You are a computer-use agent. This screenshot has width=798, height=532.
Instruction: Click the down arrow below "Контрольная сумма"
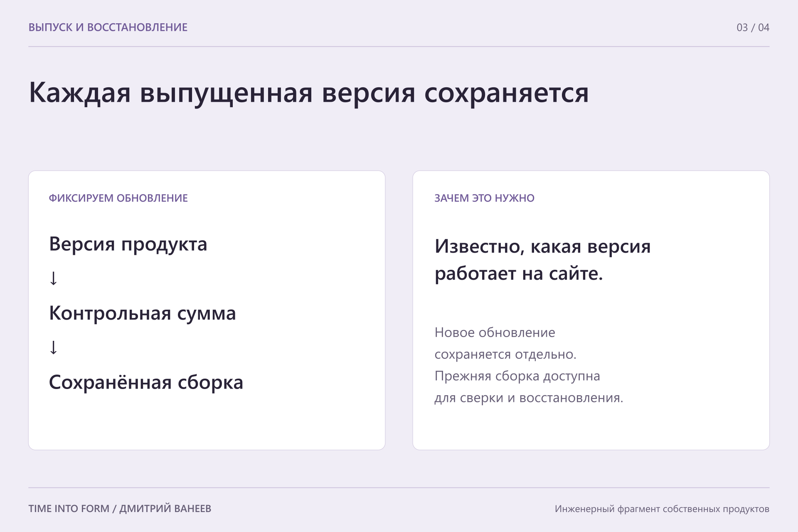pos(54,347)
